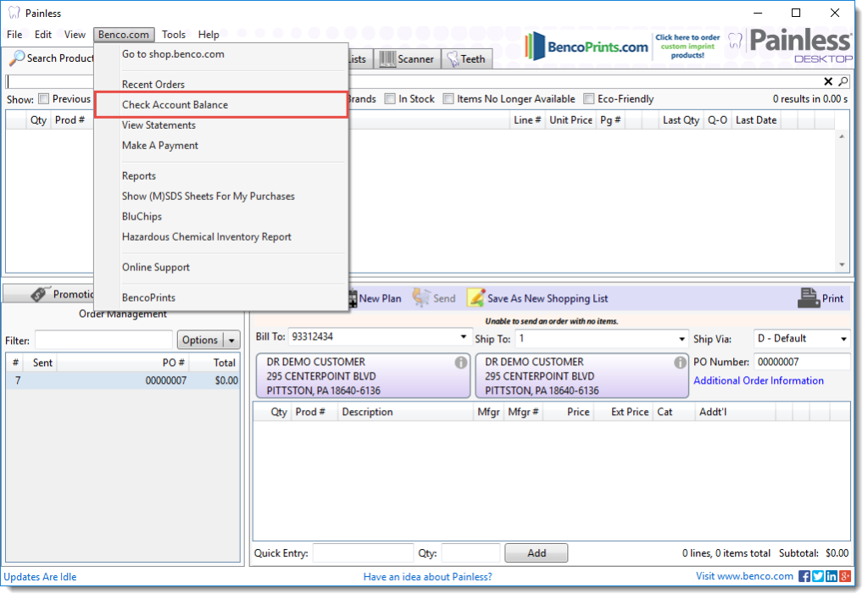Clear search with the X icon
868x599 pixels.
click(x=828, y=81)
